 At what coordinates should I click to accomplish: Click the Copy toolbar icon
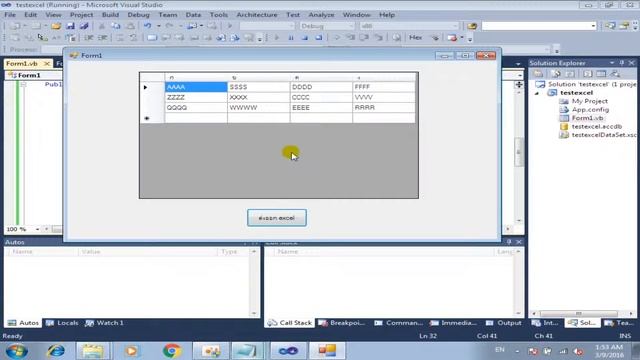click(116, 26)
